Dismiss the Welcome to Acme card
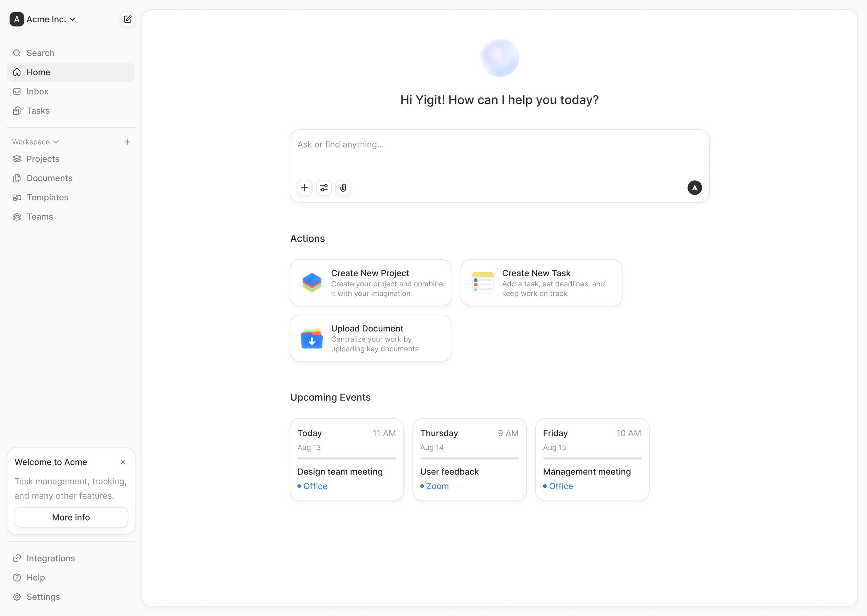The height and width of the screenshot is (616, 867). coord(123,462)
